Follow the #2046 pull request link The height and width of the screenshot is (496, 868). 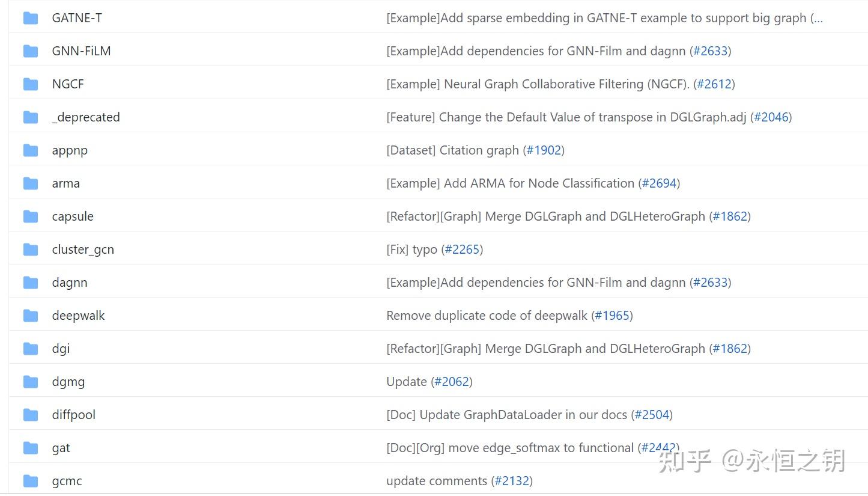tap(771, 117)
